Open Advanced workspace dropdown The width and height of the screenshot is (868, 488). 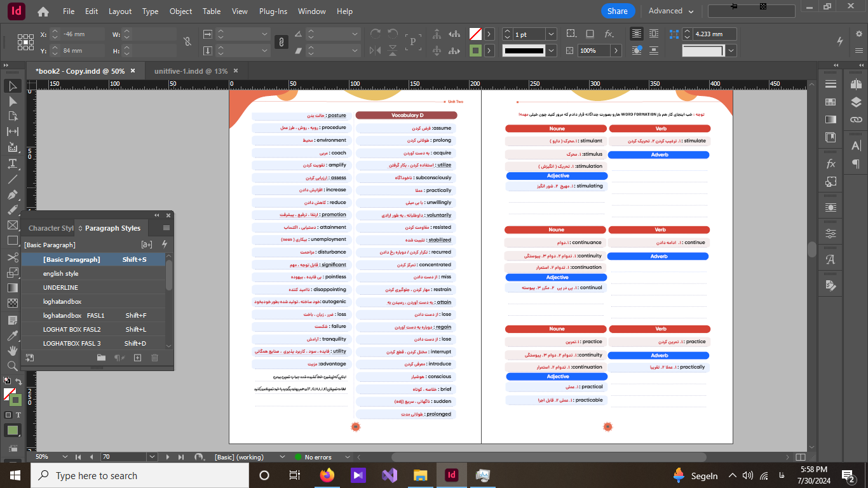coord(671,11)
